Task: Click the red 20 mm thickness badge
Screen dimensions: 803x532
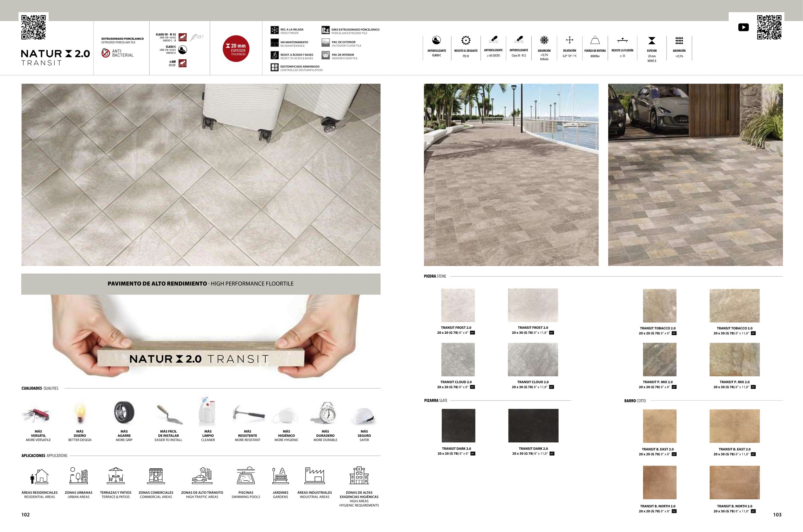Action: click(x=236, y=49)
